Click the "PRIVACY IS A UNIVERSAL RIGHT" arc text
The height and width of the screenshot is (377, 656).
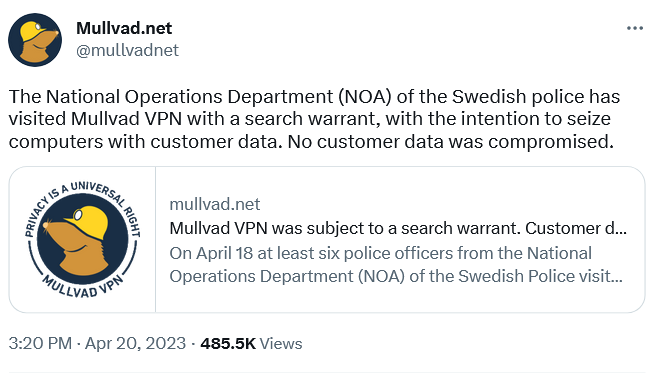82,204
